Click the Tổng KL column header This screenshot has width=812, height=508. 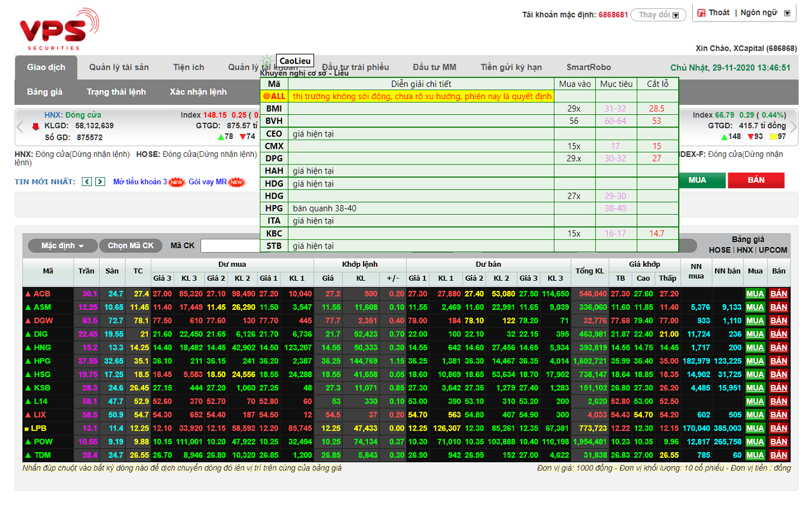click(589, 272)
